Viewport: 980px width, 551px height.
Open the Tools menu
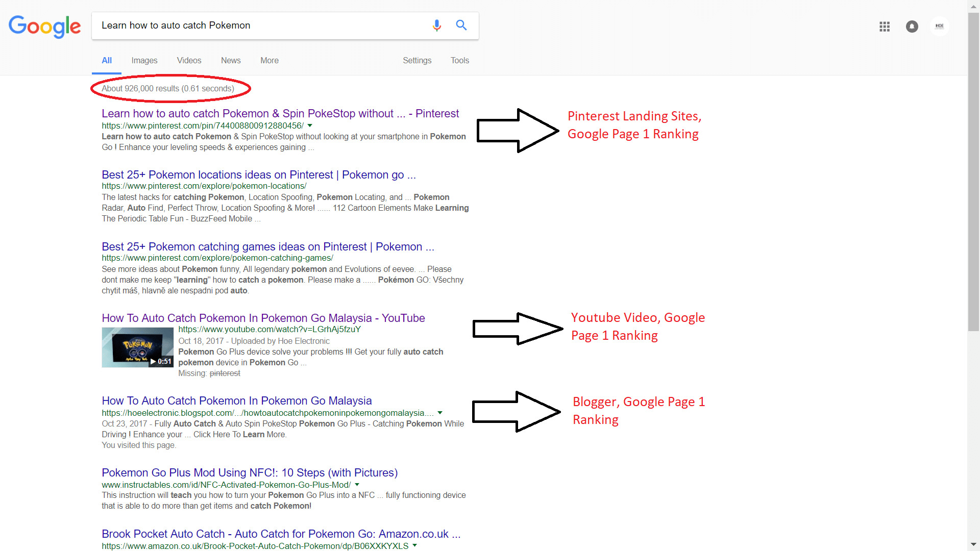point(460,60)
